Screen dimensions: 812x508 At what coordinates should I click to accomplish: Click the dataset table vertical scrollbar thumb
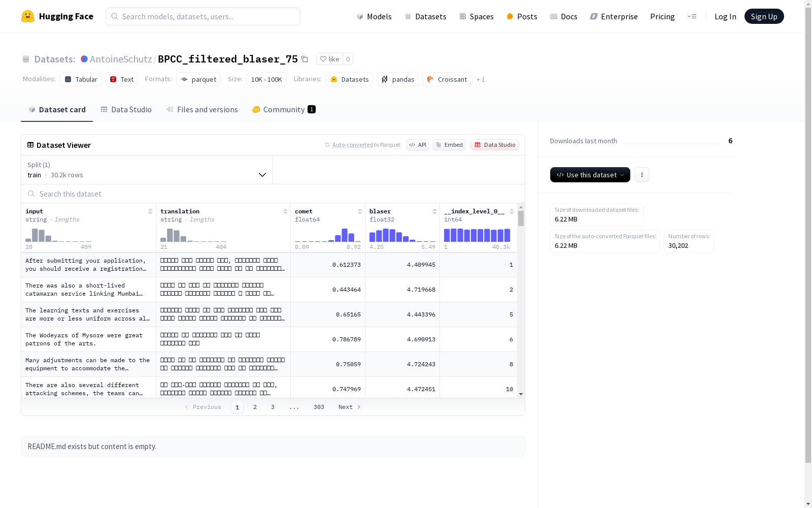pyautogui.click(x=521, y=218)
